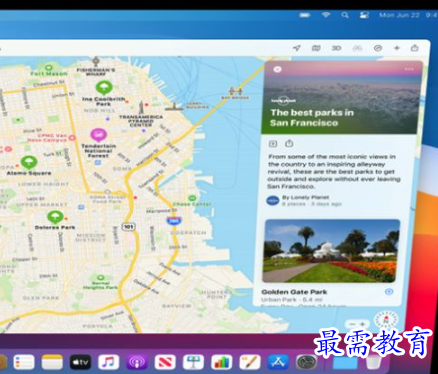Viewport: 438px width, 374px height.
Task: Zoom in with the map plus button
Action: (x=363, y=324)
